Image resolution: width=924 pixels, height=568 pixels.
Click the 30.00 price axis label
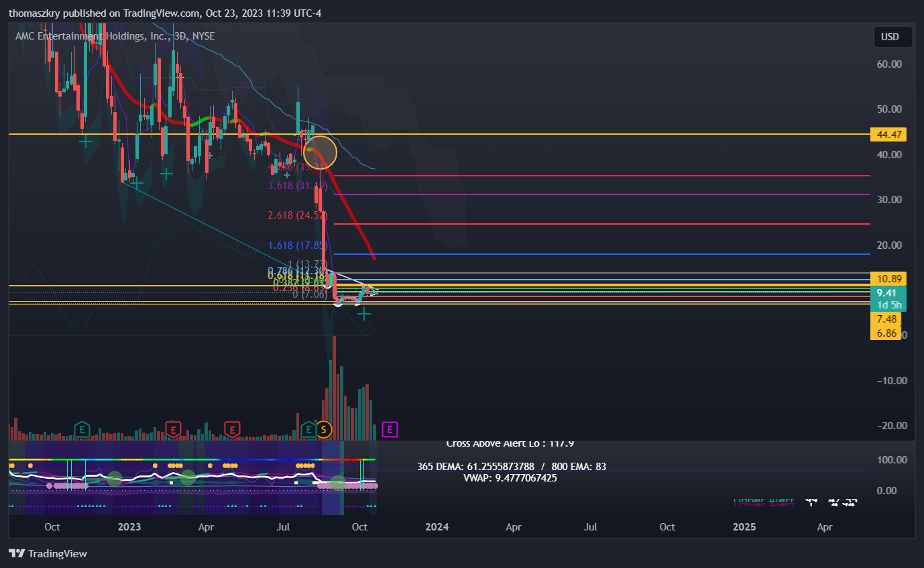coord(889,200)
